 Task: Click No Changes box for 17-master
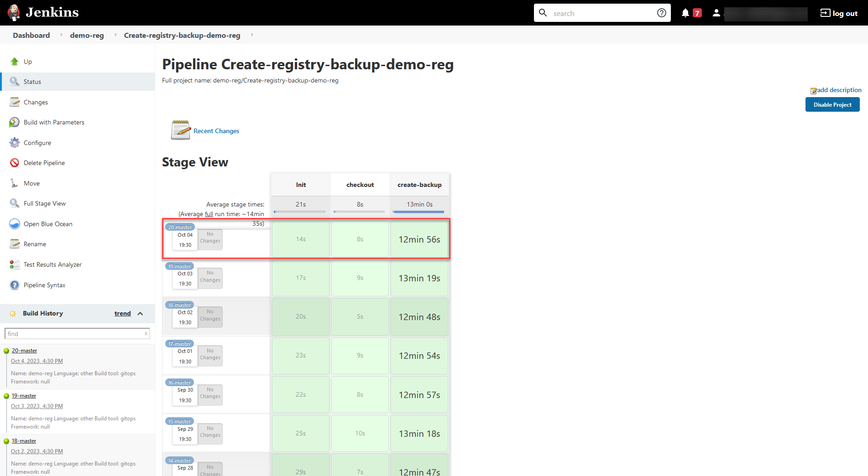pyautogui.click(x=210, y=355)
